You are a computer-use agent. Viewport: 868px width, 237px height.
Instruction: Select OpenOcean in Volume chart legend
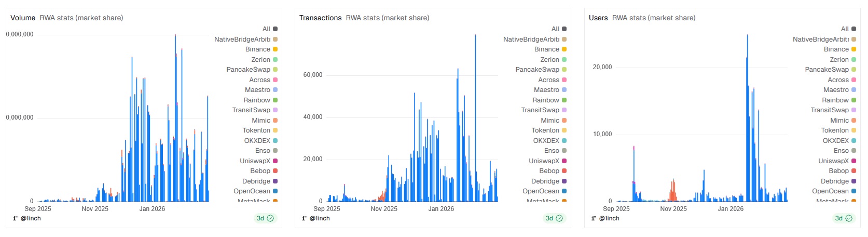pos(252,191)
